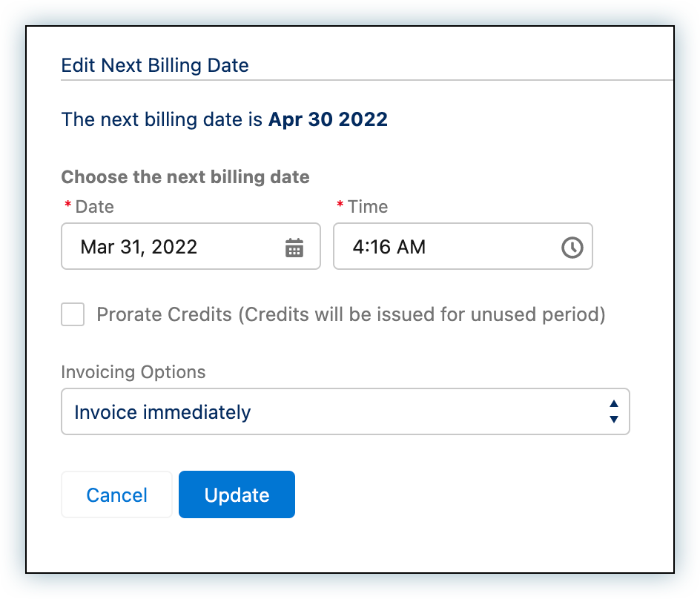Click the up-down arrows on Invoice immediately
Viewport: 700px width, 599px height.
(613, 411)
